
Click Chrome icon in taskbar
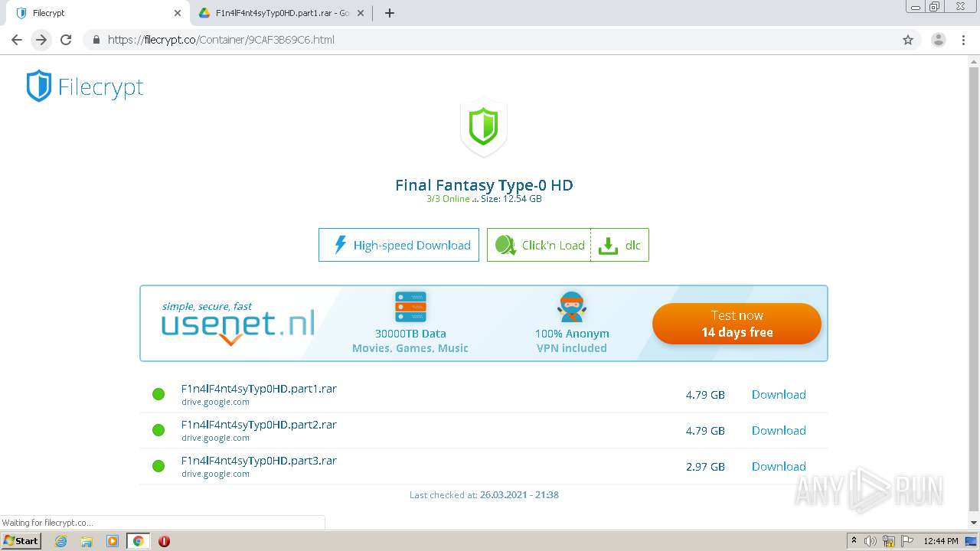(138, 541)
